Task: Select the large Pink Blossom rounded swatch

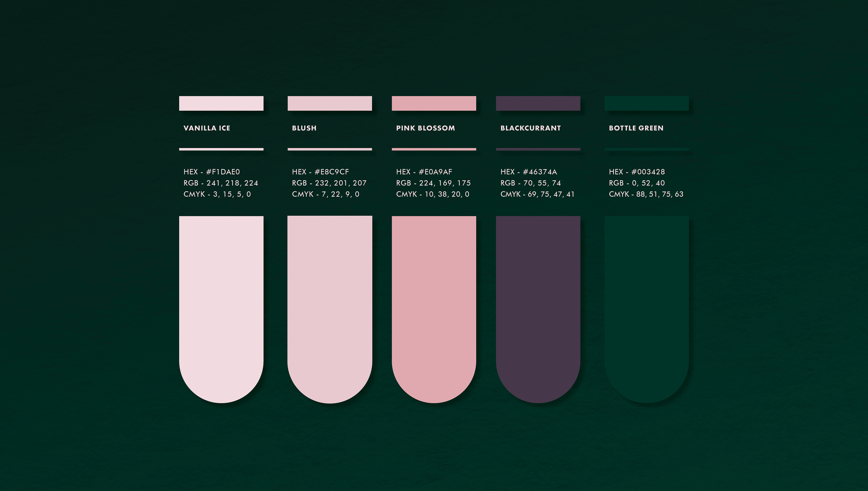Action: point(434,309)
